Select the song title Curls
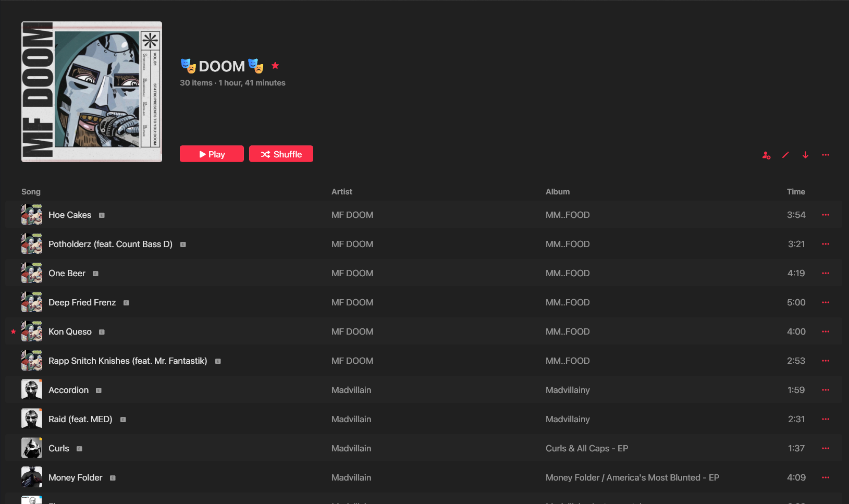This screenshot has height=504, width=849. click(x=59, y=448)
